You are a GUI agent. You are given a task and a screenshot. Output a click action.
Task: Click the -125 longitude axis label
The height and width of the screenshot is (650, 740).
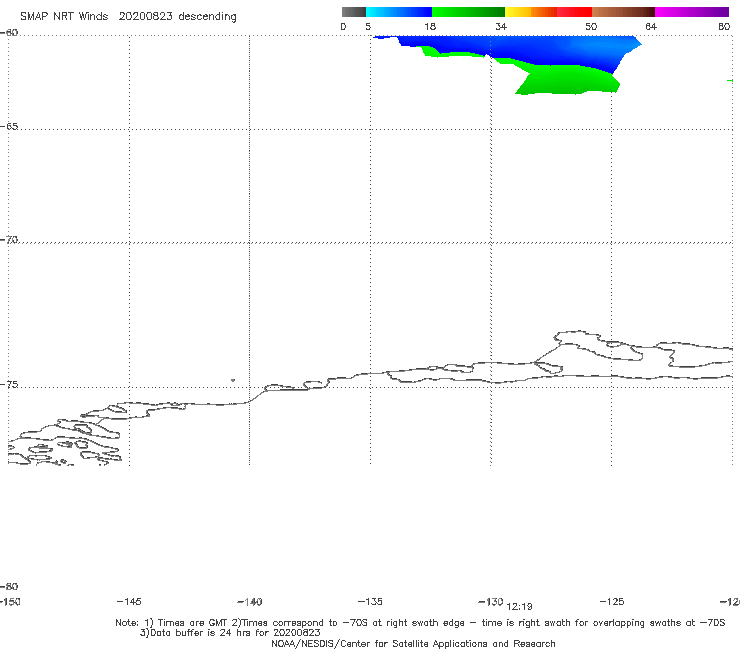[x=612, y=601]
